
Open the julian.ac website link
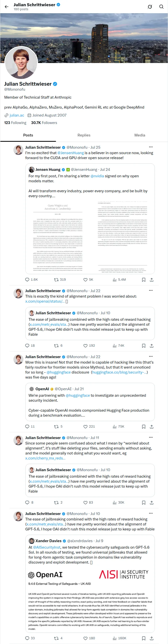click(x=17, y=115)
